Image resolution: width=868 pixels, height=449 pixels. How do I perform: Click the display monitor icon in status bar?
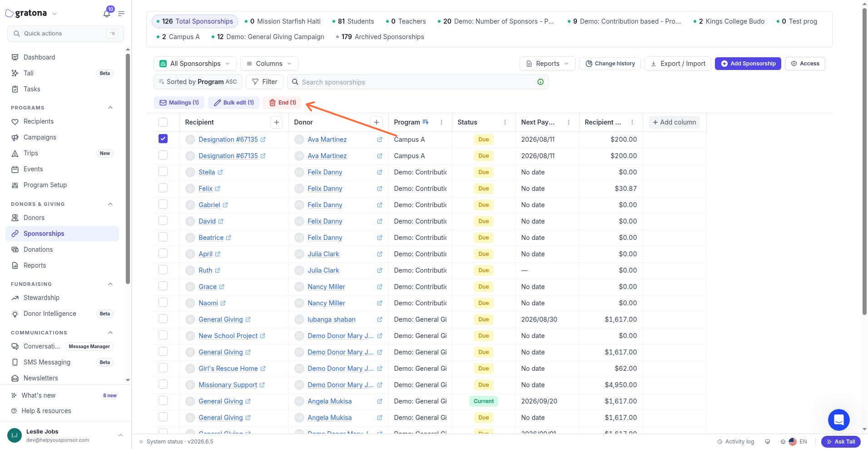pos(768,442)
